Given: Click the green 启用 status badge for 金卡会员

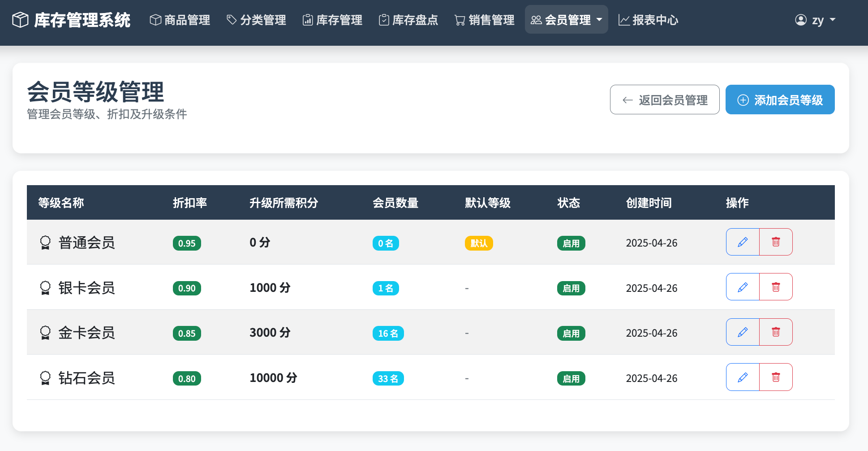Looking at the screenshot, I should [x=571, y=334].
